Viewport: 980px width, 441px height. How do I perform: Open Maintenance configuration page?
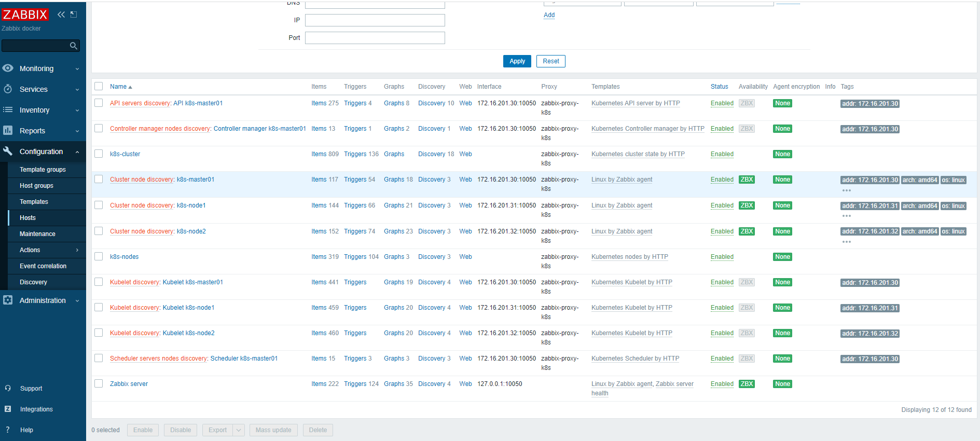(37, 234)
